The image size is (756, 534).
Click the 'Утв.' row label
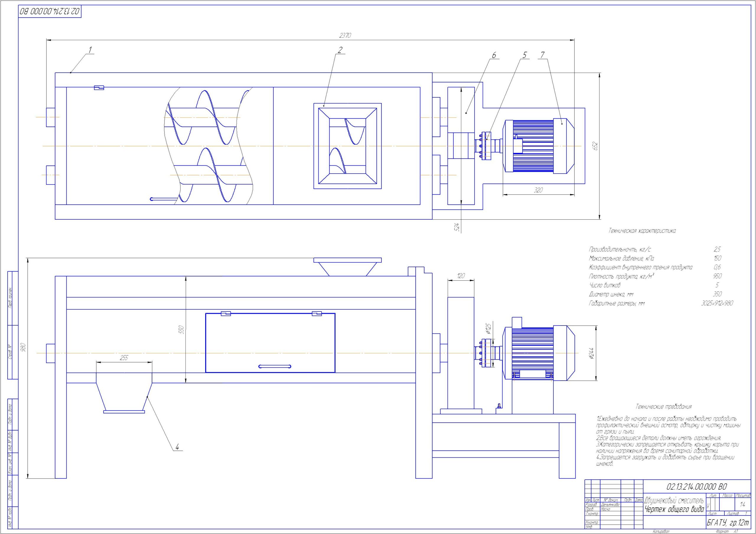588,527
